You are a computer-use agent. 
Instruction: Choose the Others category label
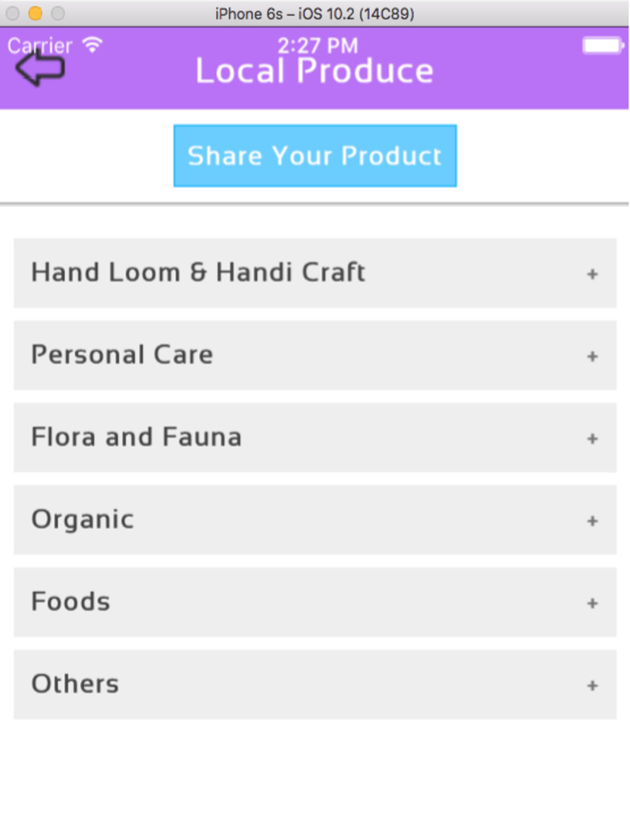75,684
